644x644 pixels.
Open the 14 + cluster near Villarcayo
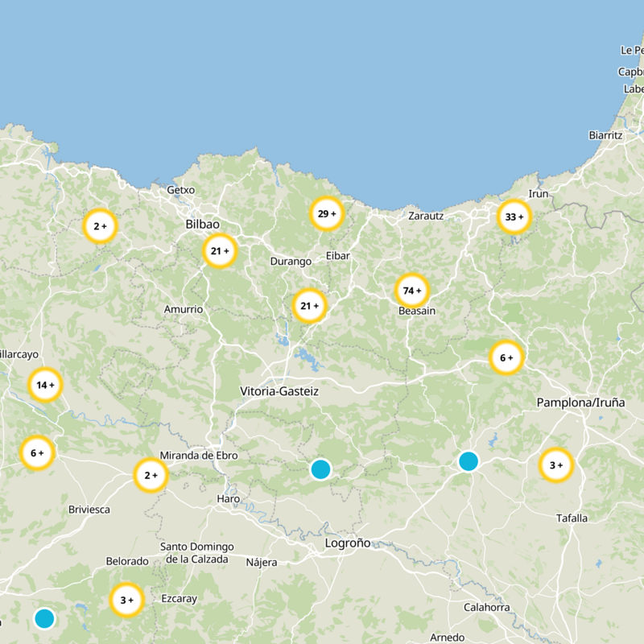45,385
